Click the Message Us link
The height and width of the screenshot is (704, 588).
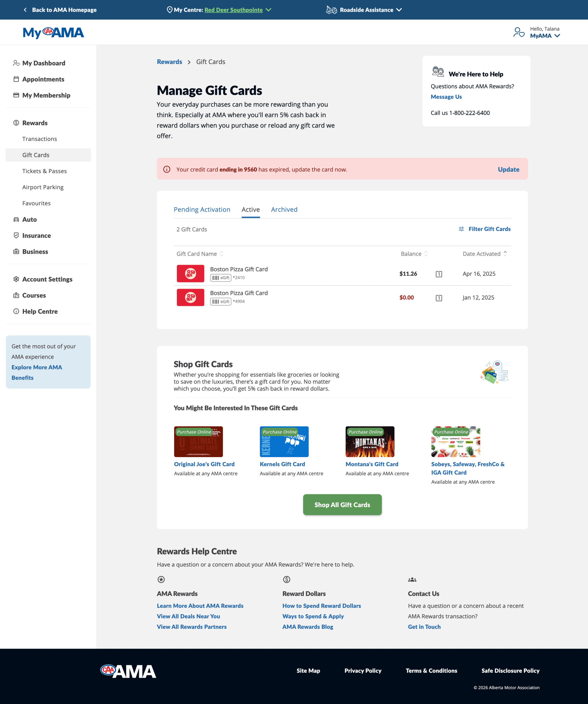pyautogui.click(x=446, y=97)
